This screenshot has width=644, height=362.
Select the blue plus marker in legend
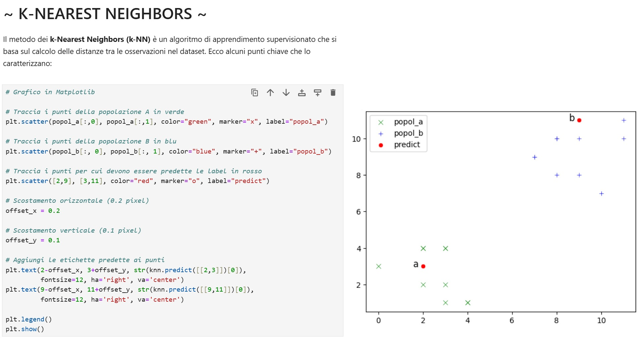(x=381, y=133)
